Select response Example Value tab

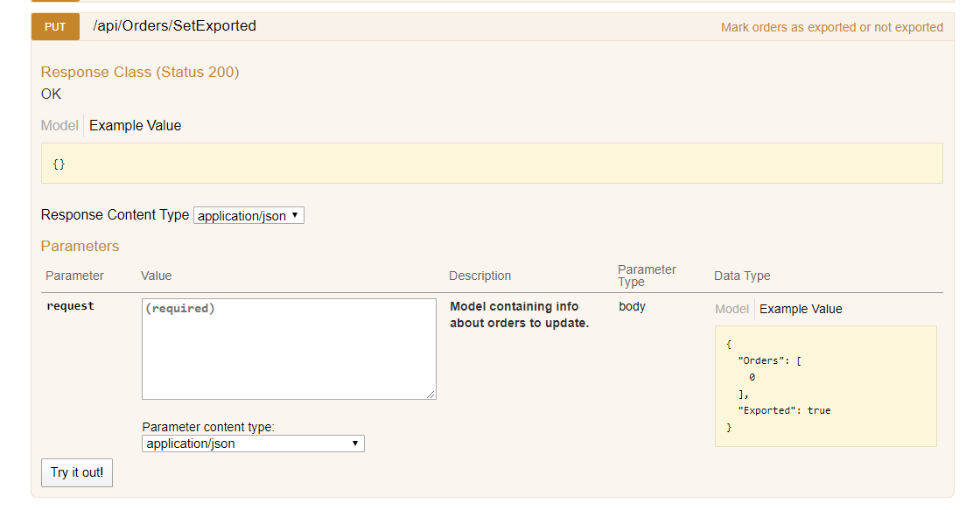pos(135,126)
